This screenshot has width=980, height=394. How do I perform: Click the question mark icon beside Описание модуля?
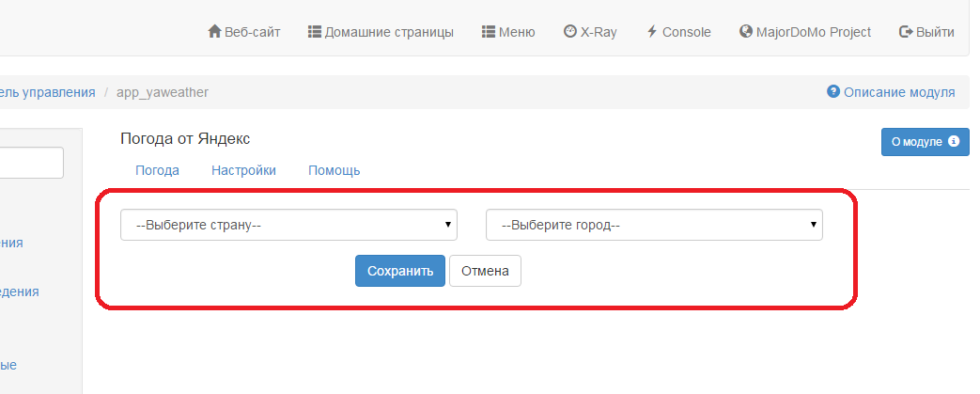832,92
